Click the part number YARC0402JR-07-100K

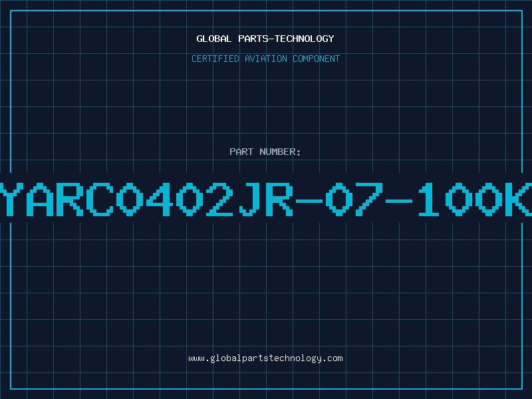click(266, 199)
